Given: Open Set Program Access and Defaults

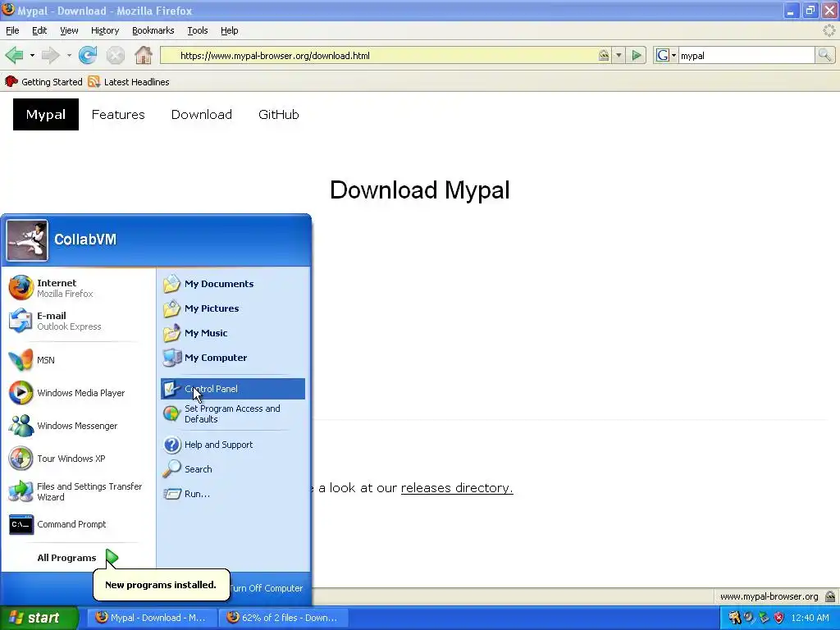Looking at the screenshot, I should 232,413.
